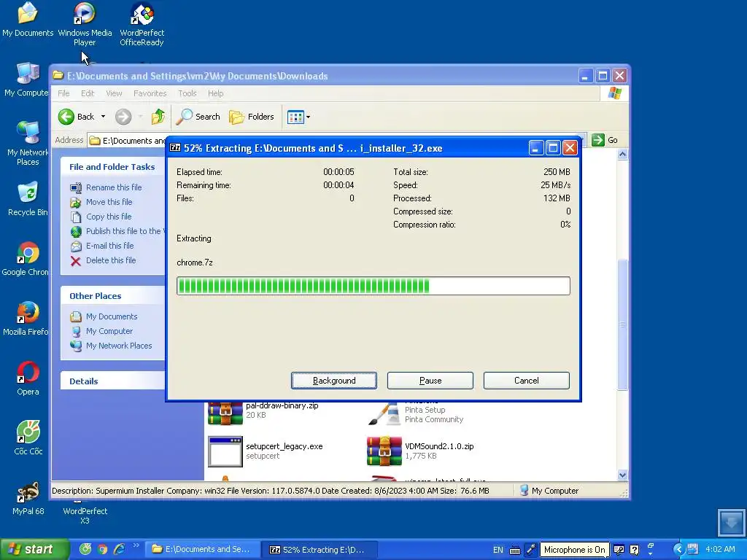Click Chrome icon in Quick Launch
The image size is (747, 560).
102,550
